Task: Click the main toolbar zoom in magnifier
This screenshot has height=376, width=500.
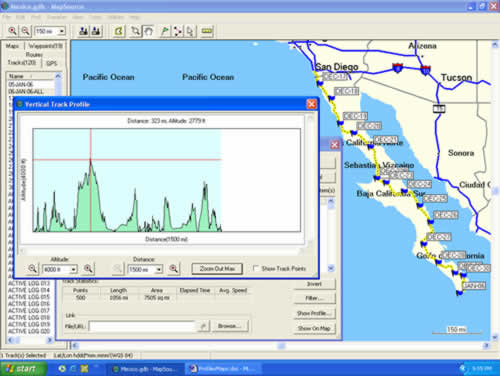Action: pos(12,31)
